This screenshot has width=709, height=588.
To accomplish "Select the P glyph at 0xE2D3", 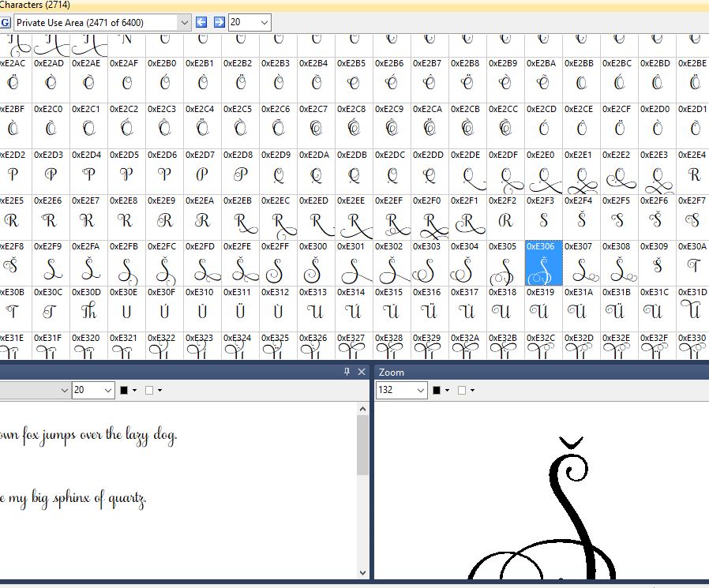I will (x=51, y=171).
